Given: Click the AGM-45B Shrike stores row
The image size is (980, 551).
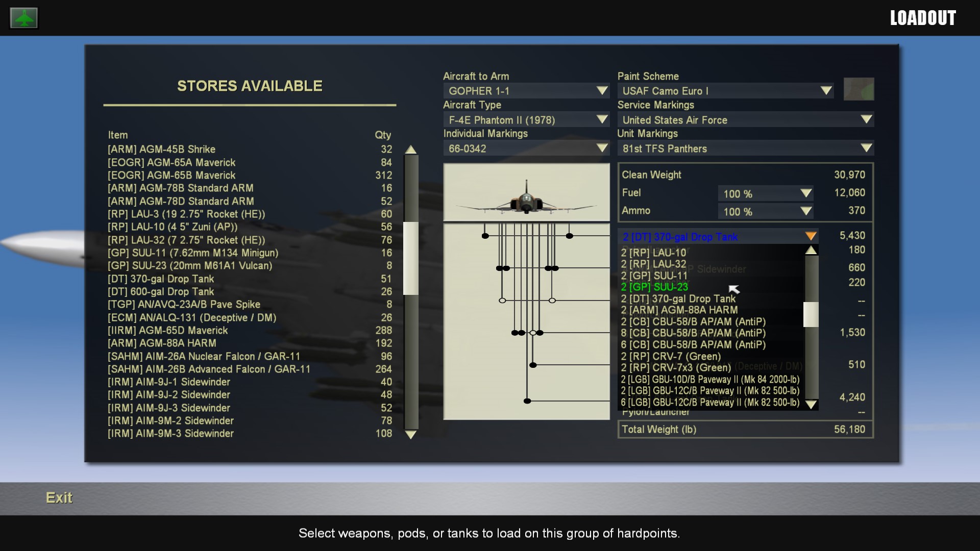Looking at the screenshot, I should [250, 149].
